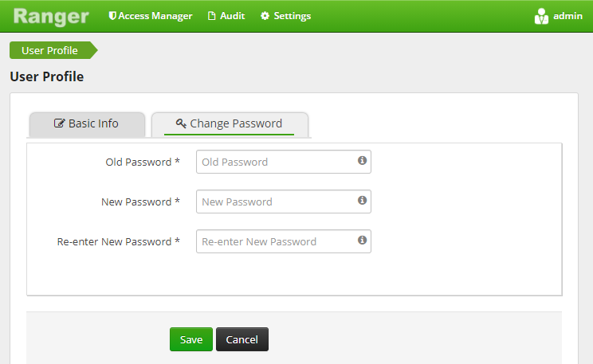Open the Access Manager menu
The width and height of the screenshot is (593, 364).
(x=151, y=16)
